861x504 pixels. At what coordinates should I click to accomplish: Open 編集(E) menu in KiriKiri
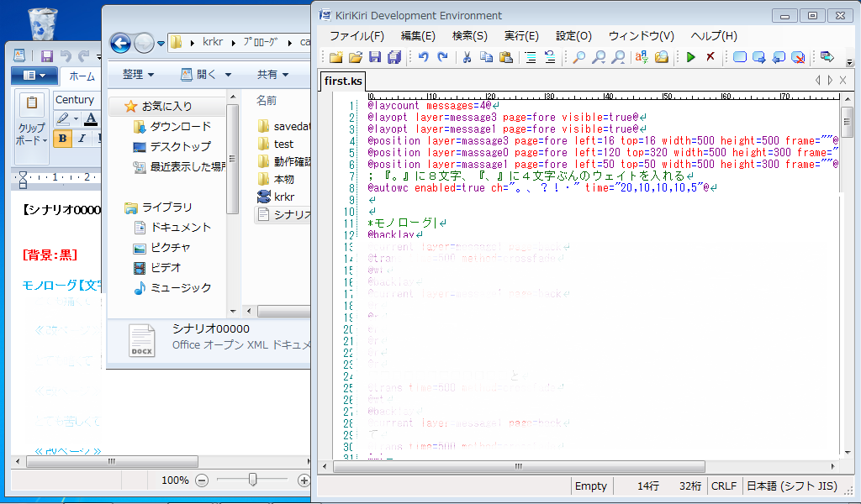click(418, 36)
